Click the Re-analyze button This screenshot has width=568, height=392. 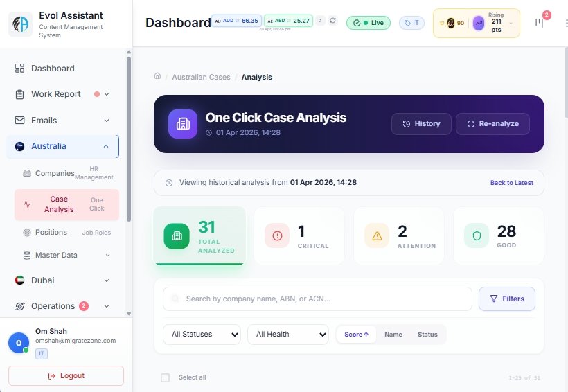[492, 124]
